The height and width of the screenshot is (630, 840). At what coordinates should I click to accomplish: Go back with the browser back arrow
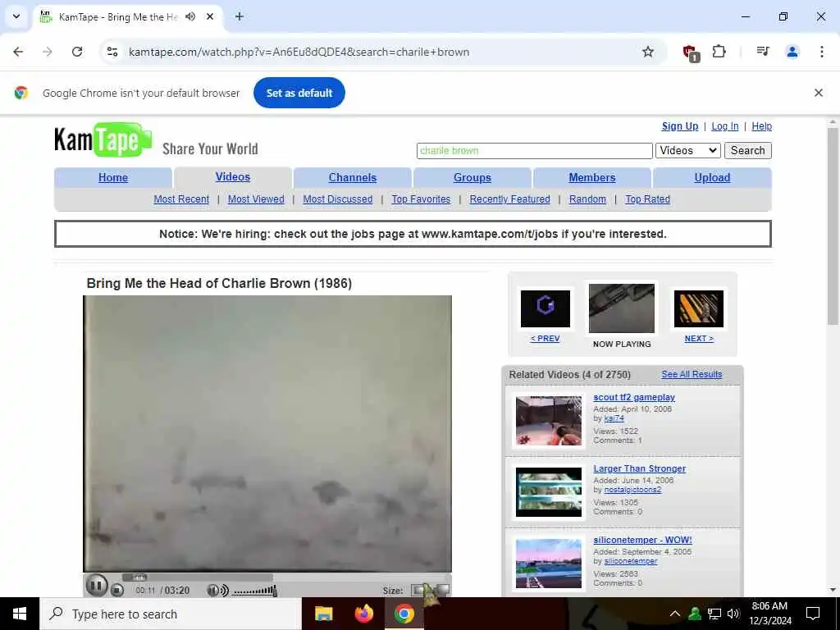(18, 52)
